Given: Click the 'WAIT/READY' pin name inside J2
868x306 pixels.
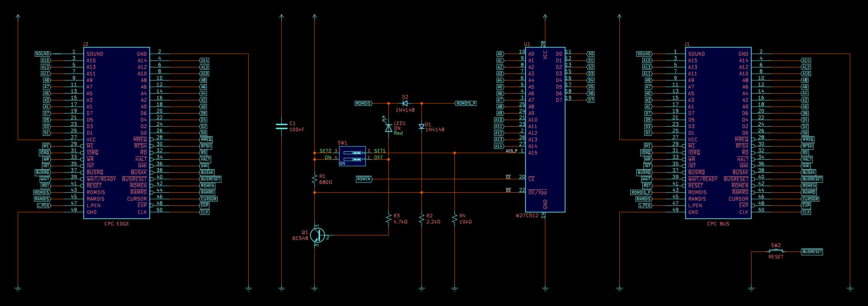Looking at the screenshot, I should click(101, 179).
